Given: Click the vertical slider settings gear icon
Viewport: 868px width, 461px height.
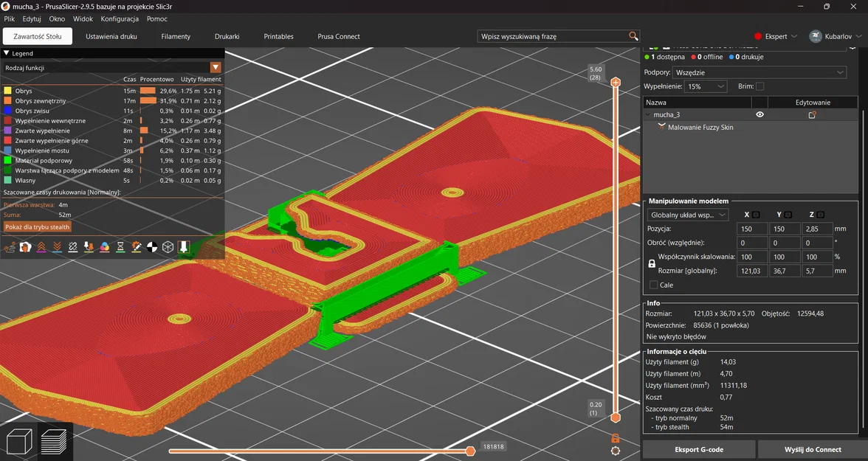Looking at the screenshot, I should (x=615, y=451).
